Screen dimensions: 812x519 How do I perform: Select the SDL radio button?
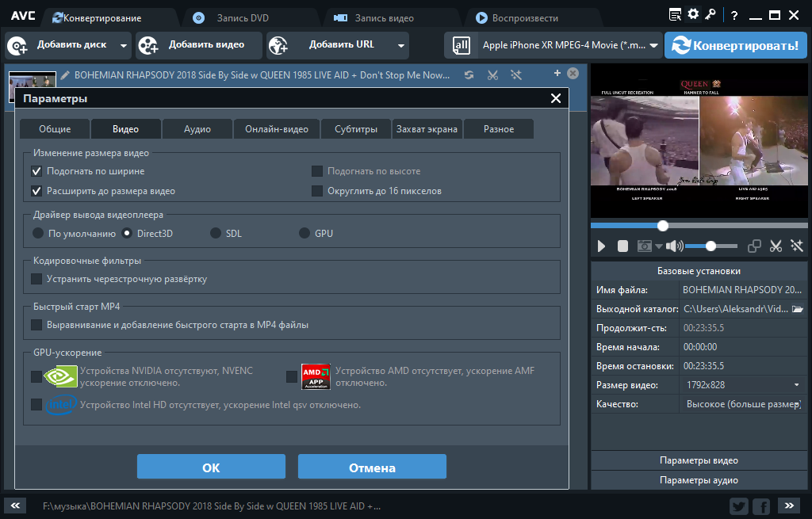(x=216, y=234)
